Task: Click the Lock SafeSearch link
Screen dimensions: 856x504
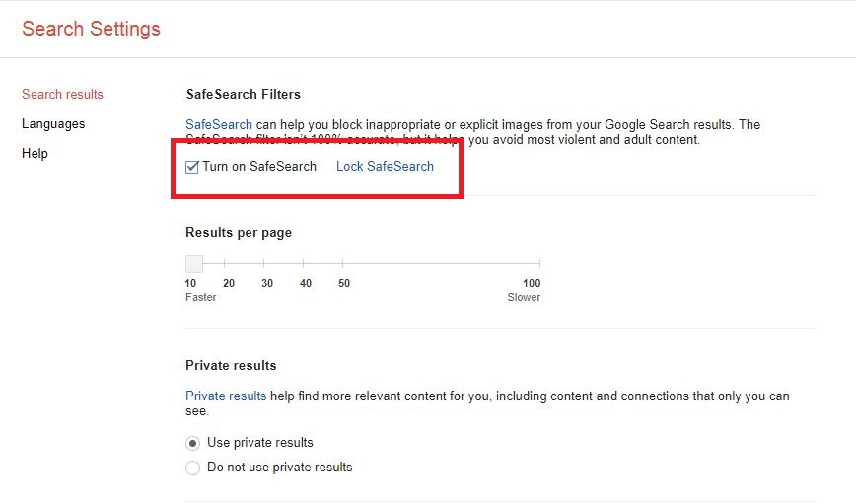Action: (x=385, y=167)
